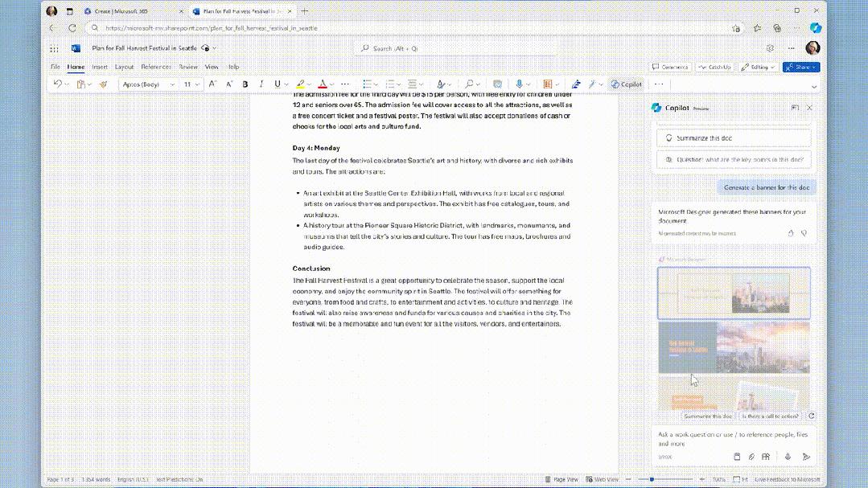Click the microphone icon in Copilot chat box
Image resolution: width=868 pixels, height=488 pixels.
click(788, 457)
